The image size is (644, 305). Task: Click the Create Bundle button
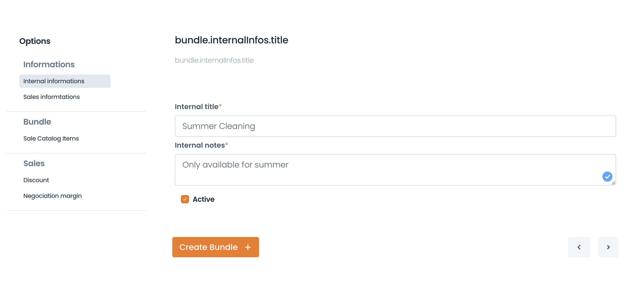[x=215, y=247]
